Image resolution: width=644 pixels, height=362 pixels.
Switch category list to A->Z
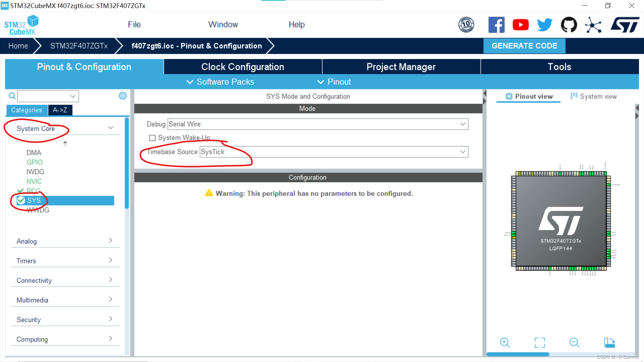(x=60, y=110)
